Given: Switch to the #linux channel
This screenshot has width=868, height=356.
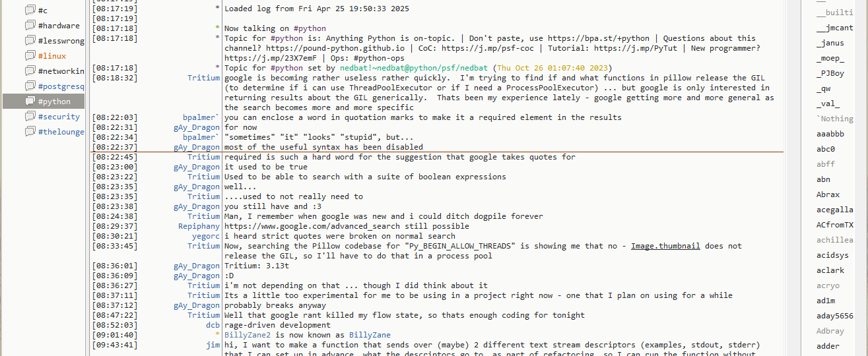Looking at the screenshot, I should [x=52, y=56].
